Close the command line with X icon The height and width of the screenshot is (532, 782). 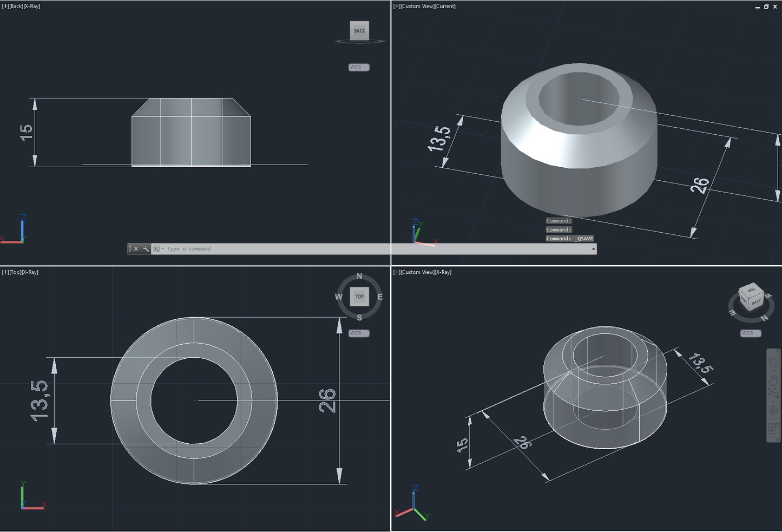pos(136,249)
